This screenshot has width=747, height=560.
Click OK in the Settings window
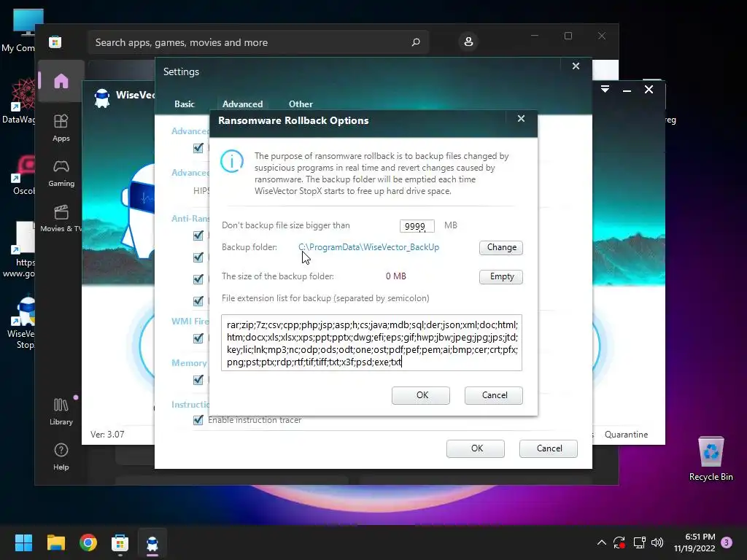(476, 448)
